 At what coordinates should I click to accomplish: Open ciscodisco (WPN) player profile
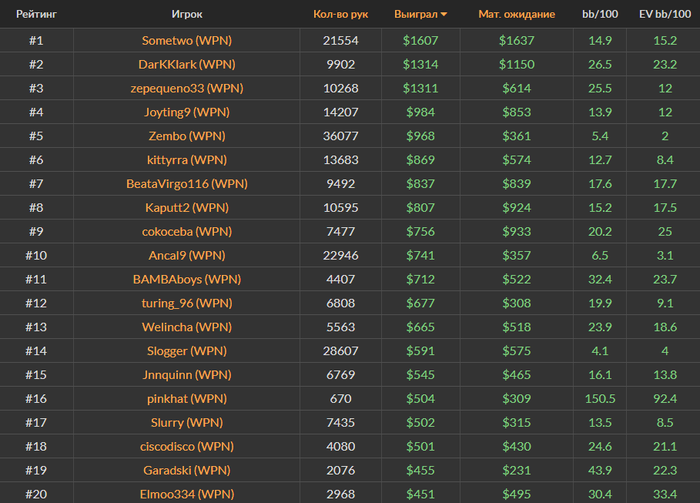[187, 446]
